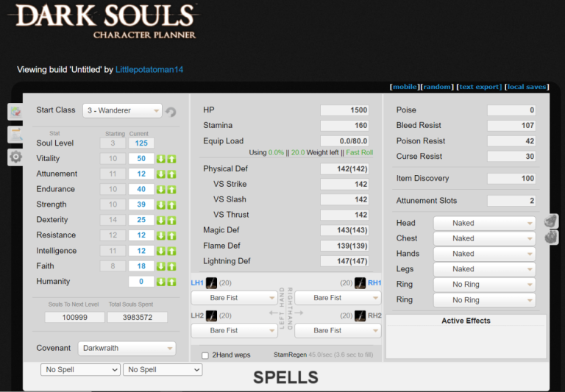The image size is (565, 392).
Task: Open the local saves link
Action: 527,87
